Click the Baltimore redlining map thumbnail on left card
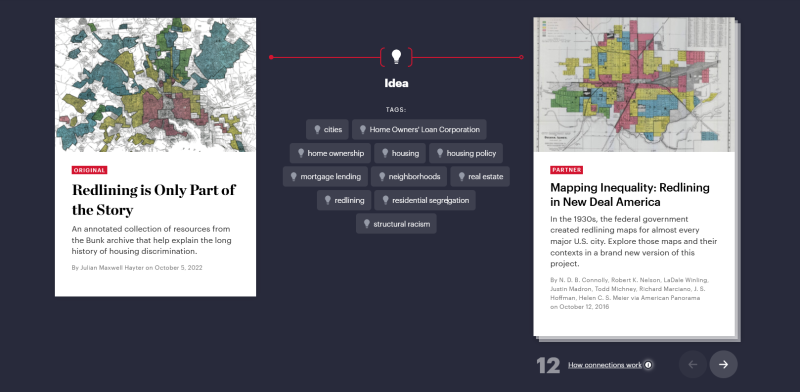This screenshot has height=392, width=800. (156, 85)
